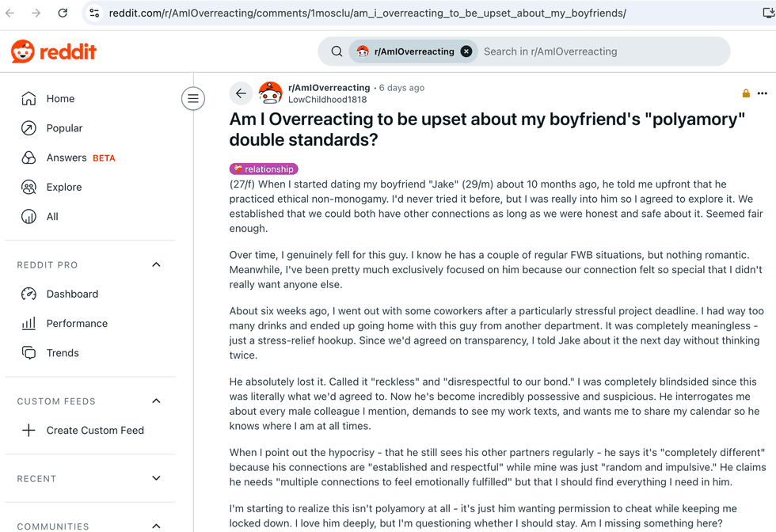This screenshot has width=776, height=532.
Task: Click the Answers icon
Action: coord(29,158)
